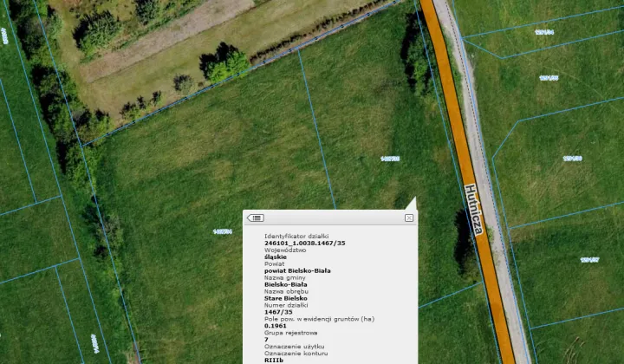This screenshot has width=624, height=364.
Task: Select parcel label 1291/34 on the map
Action: click(x=544, y=32)
